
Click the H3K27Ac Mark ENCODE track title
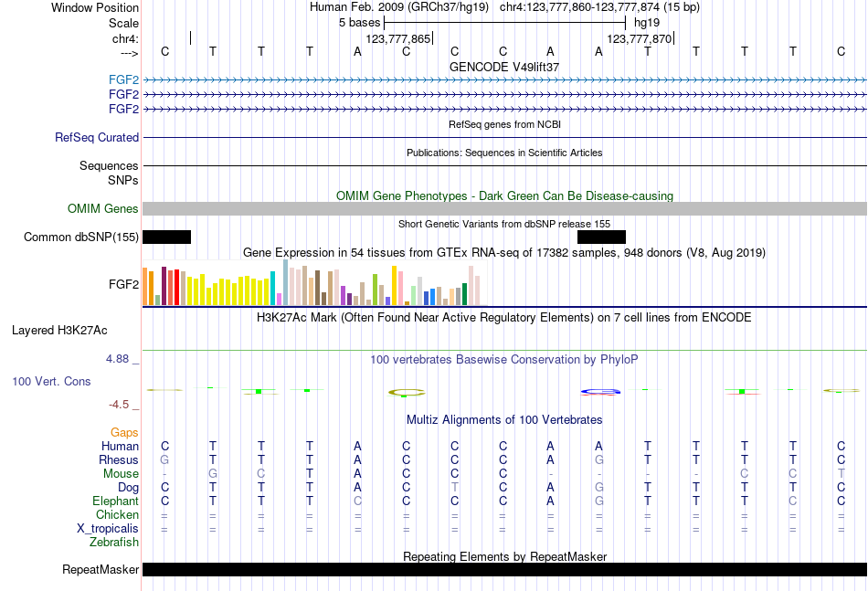coord(504,318)
